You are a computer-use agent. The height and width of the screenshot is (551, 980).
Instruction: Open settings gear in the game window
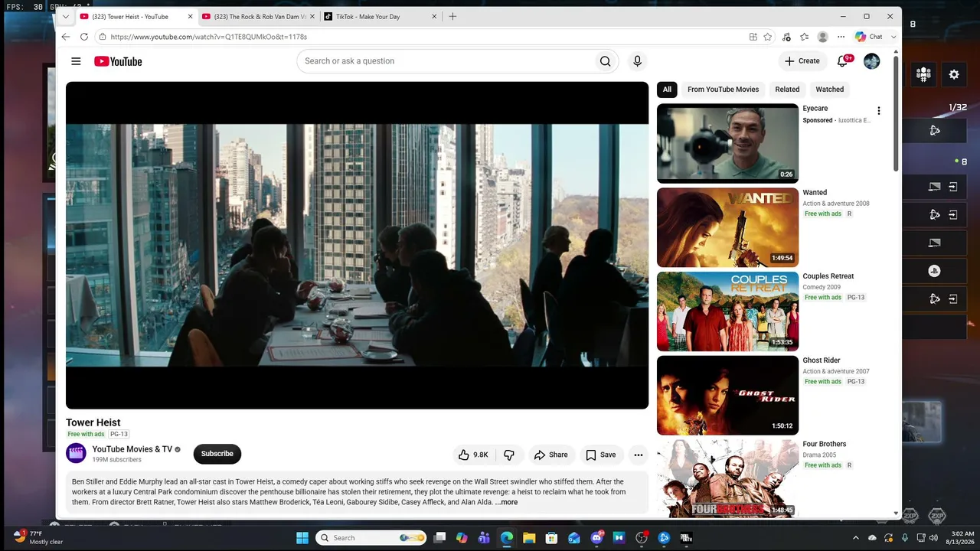click(954, 74)
